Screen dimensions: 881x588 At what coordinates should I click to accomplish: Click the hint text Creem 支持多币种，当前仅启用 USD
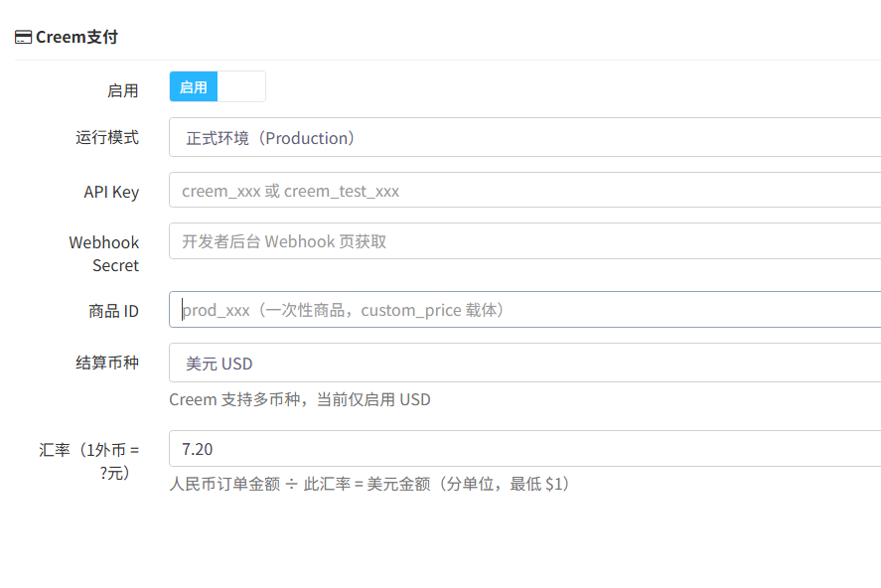[x=300, y=399]
